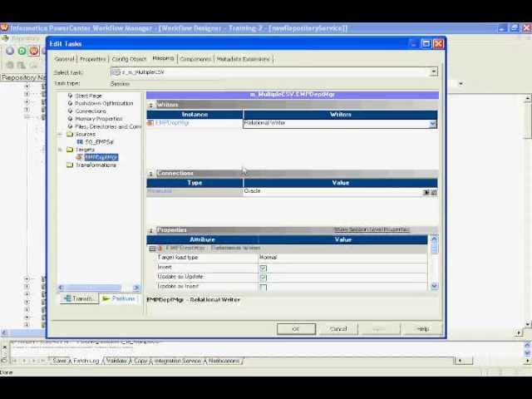Click Instance column header in Writers table
Screen dimensions: 532x399
pyautogui.click(x=195, y=115)
